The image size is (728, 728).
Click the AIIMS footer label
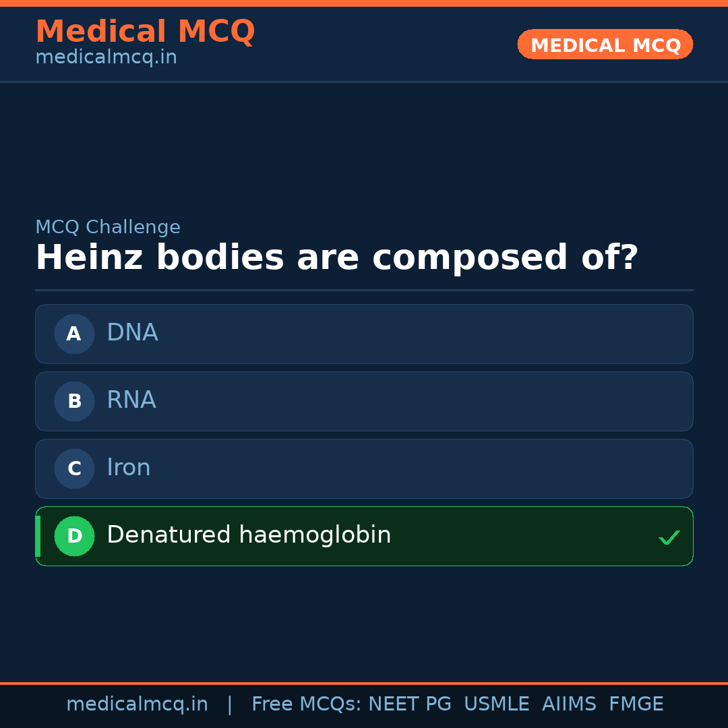click(x=569, y=704)
